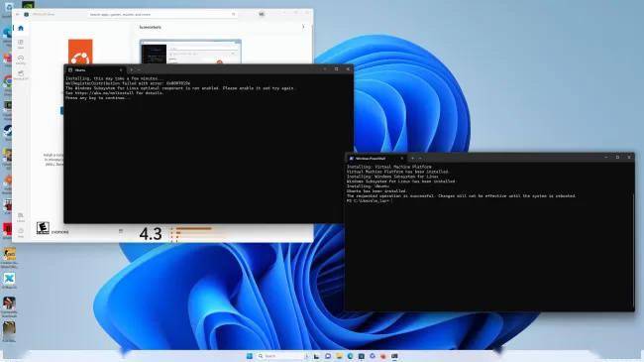Open the Windows Start button

point(250,356)
